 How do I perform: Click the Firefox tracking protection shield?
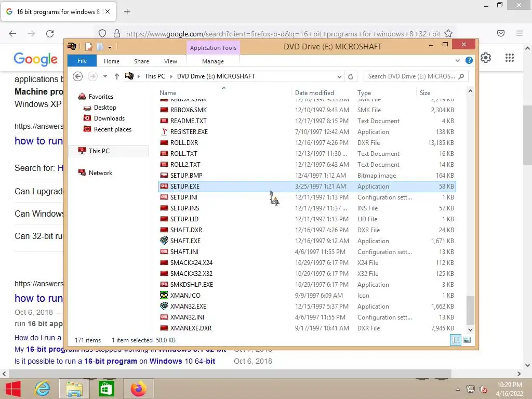[102, 34]
